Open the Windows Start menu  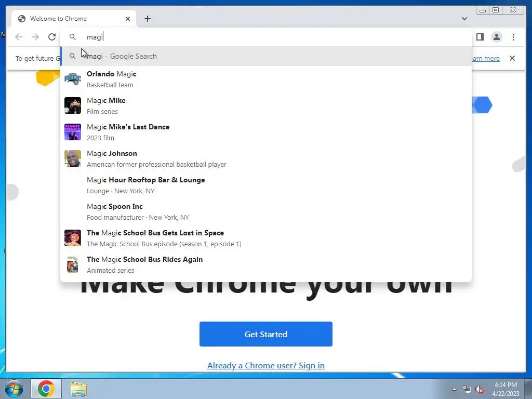click(14, 389)
